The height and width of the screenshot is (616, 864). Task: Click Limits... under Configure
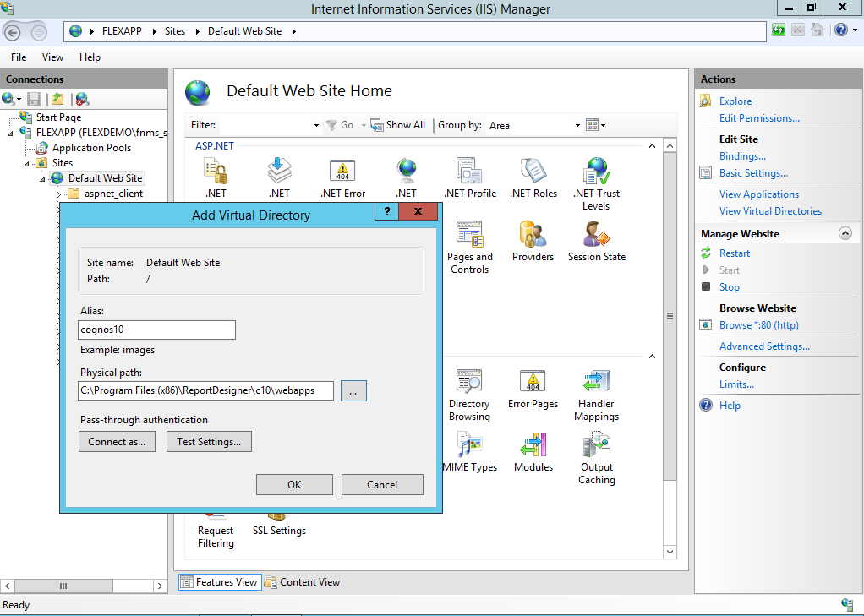(x=736, y=384)
